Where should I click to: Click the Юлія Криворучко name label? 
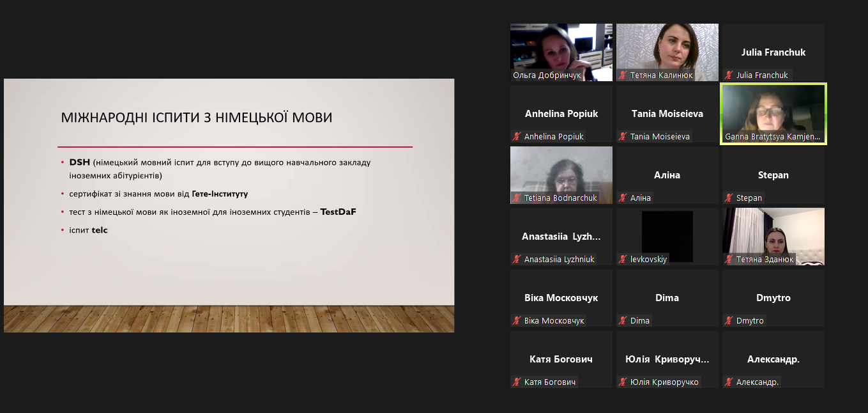[664, 382]
